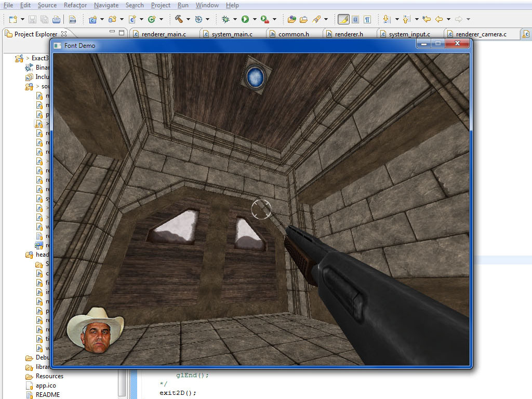The height and width of the screenshot is (399, 532).
Task: Open the Build hammer dropdown arrow
Action: click(x=188, y=19)
